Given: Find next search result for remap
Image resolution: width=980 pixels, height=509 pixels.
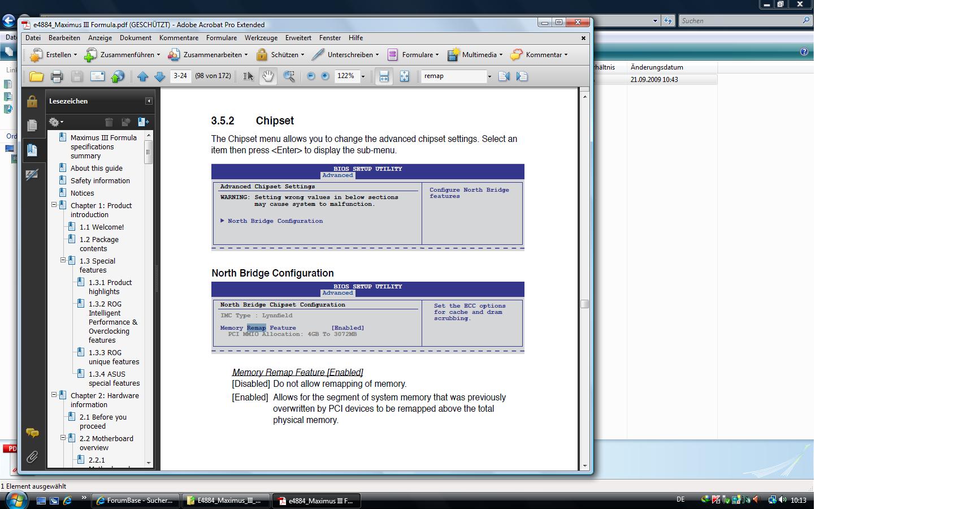Looking at the screenshot, I should [x=522, y=76].
